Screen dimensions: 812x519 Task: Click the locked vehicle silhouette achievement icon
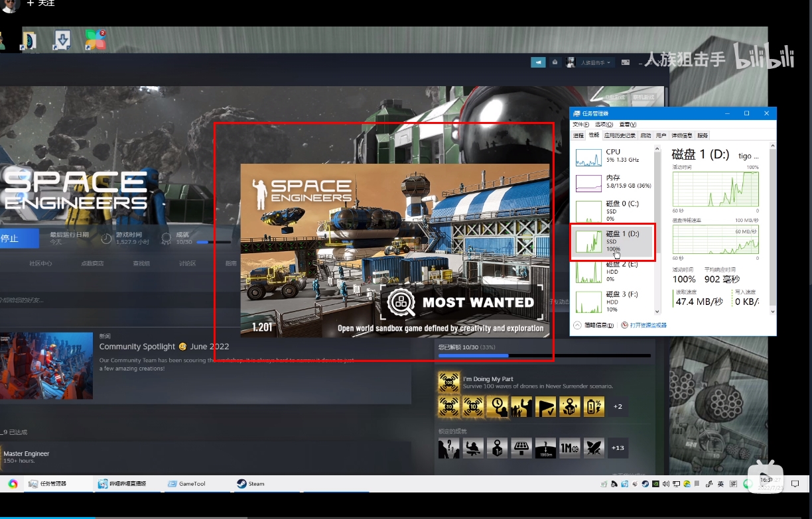473,448
